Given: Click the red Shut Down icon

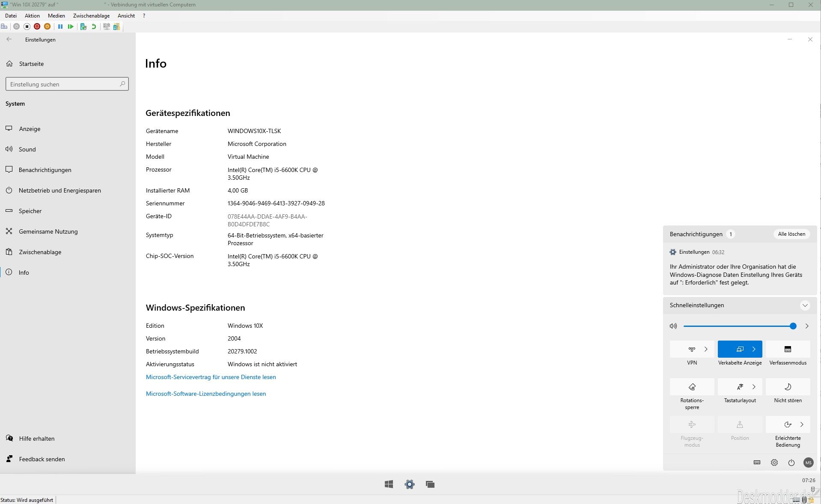Looking at the screenshot, I should 37,27.
